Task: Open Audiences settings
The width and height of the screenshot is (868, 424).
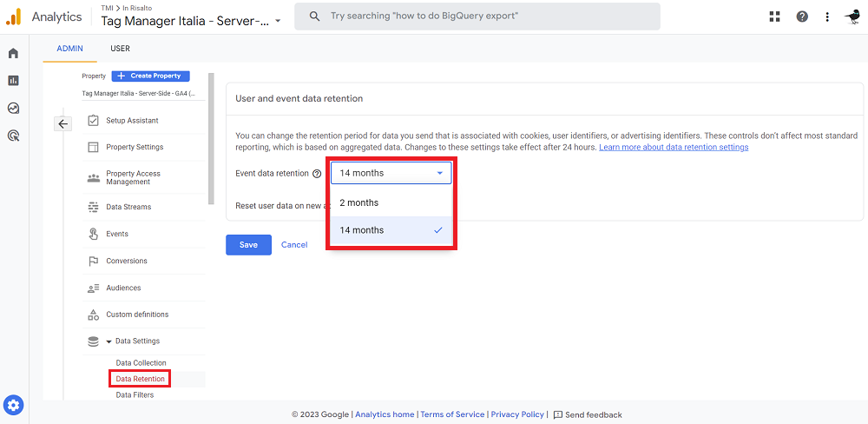Action: [123, 288]
